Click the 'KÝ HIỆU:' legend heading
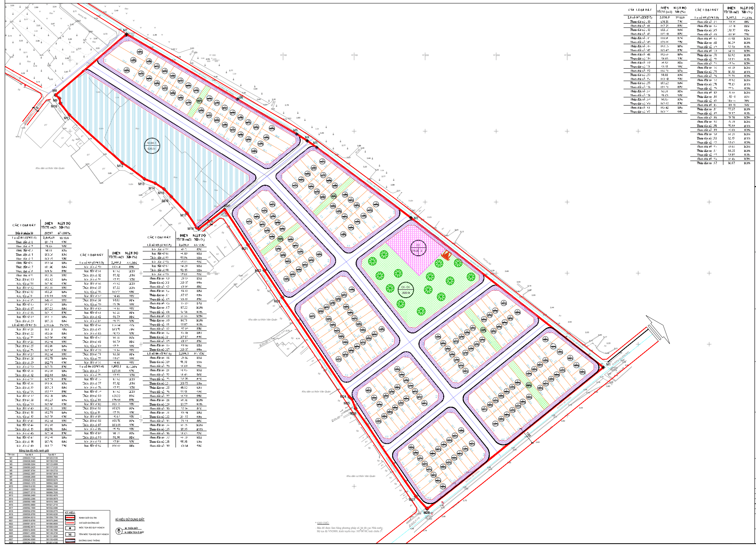 tap(70, 513)
